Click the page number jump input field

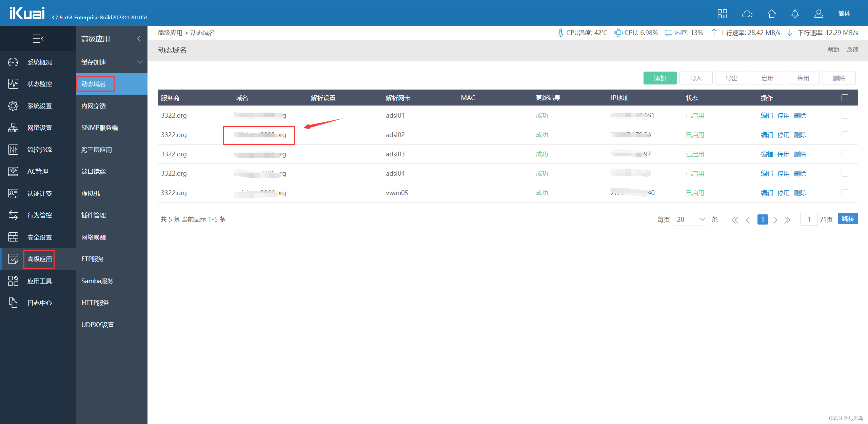[x=809, y=219]
